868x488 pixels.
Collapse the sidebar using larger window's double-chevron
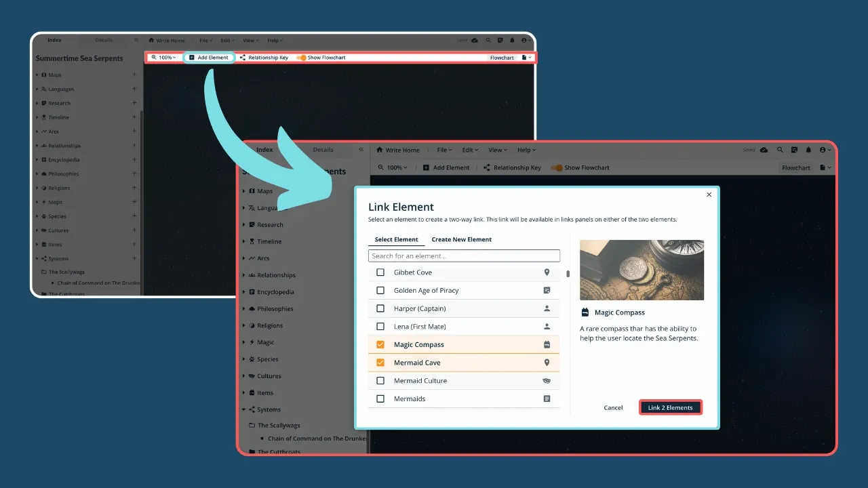(361, 150)
